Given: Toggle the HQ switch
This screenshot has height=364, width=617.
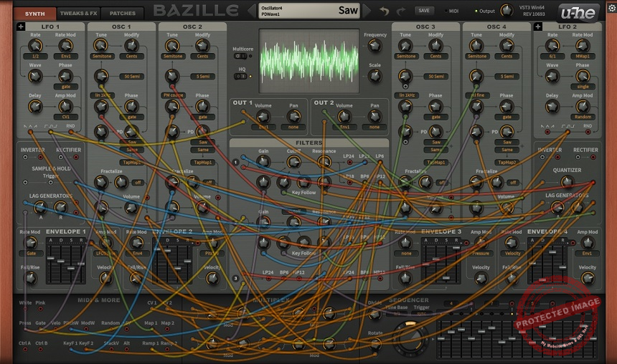Looking at the screenshot, I should (240, 76).
